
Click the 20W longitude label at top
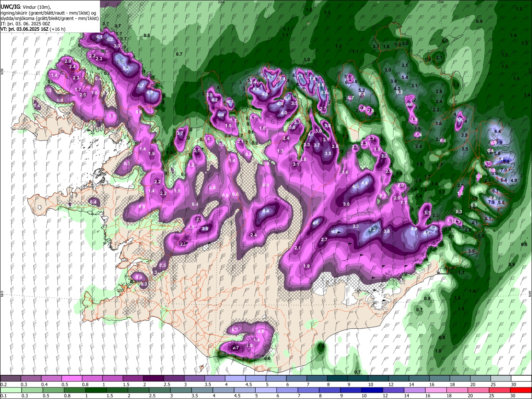[221, 2]
